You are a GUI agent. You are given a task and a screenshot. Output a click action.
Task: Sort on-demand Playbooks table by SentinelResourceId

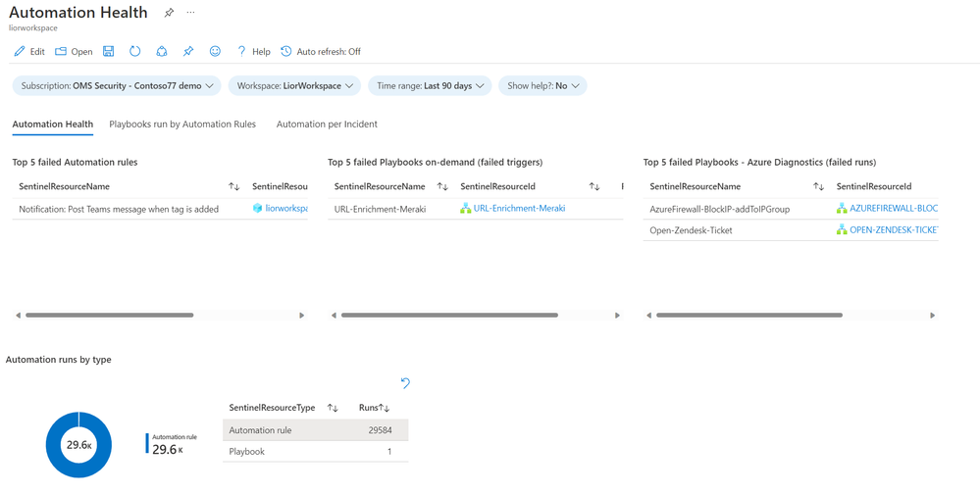click(594, 186)
